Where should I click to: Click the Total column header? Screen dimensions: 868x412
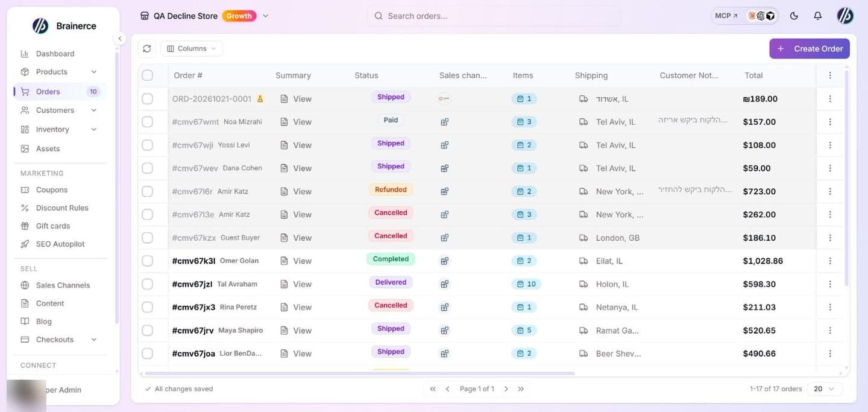[753, 75]
